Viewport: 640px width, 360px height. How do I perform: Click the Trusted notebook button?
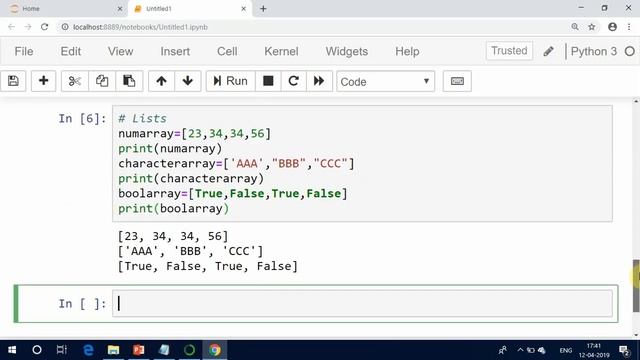click(x=509, y=51)
